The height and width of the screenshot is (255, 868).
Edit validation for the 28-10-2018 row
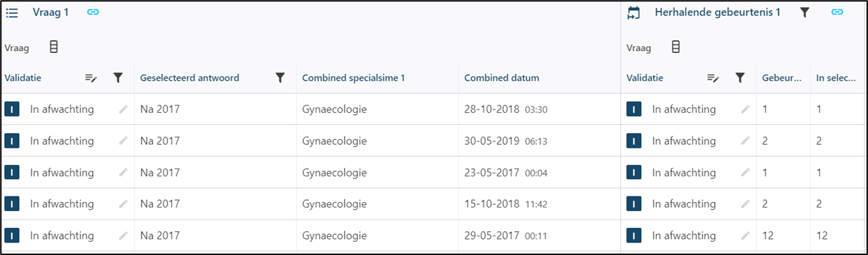[x=124, y=109]
